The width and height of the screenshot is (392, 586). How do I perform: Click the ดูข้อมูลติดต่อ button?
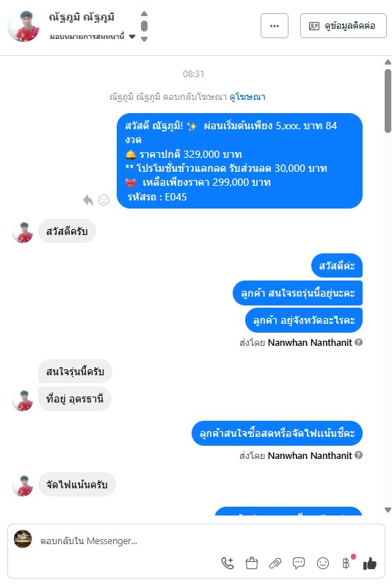(344, 26)
